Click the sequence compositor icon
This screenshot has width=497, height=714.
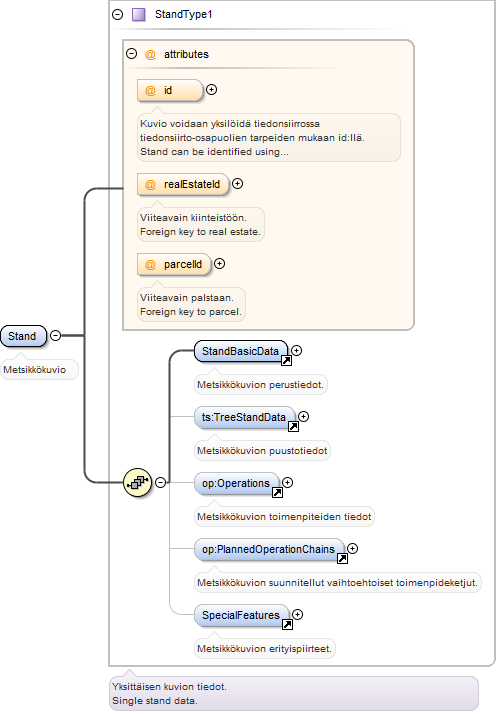pos(138,482)
